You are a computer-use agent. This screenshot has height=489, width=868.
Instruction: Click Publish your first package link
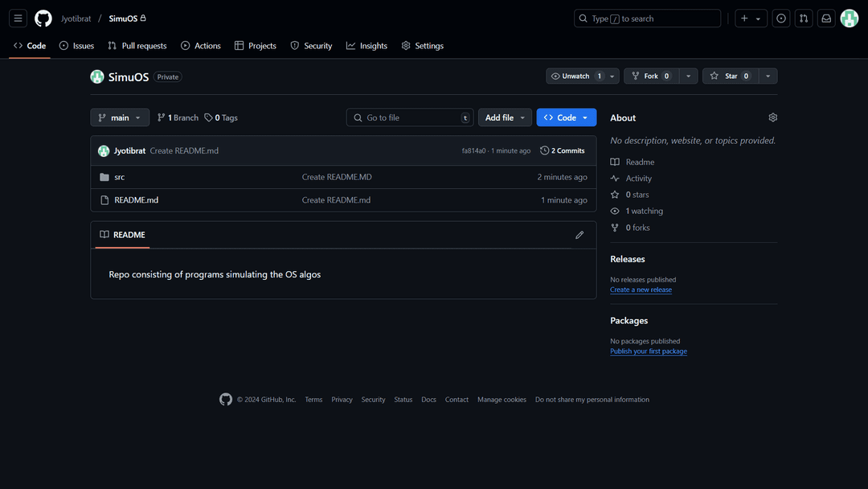tap(649, 351)
